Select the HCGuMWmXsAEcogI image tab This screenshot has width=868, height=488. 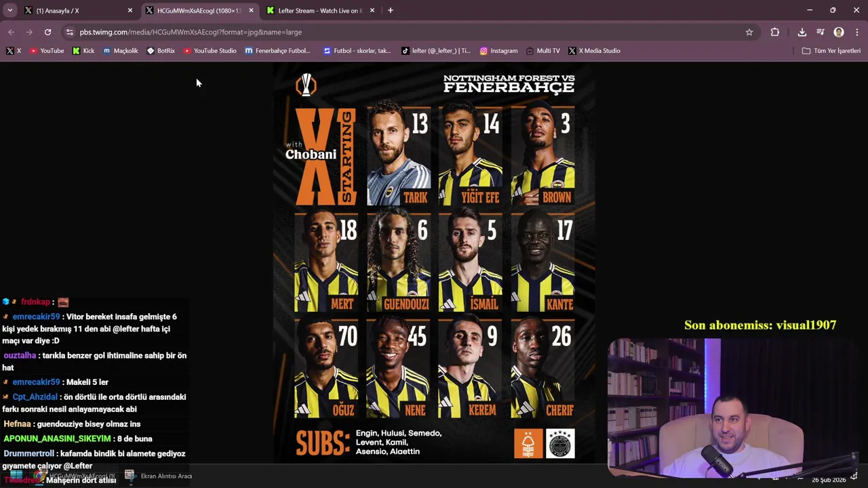[200, 10]
